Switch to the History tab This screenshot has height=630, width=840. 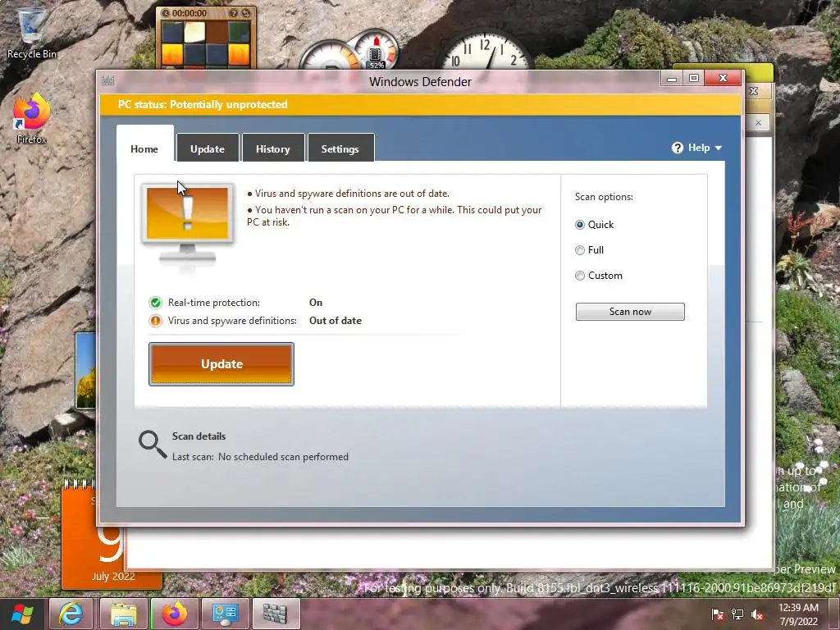pos(273,148)
